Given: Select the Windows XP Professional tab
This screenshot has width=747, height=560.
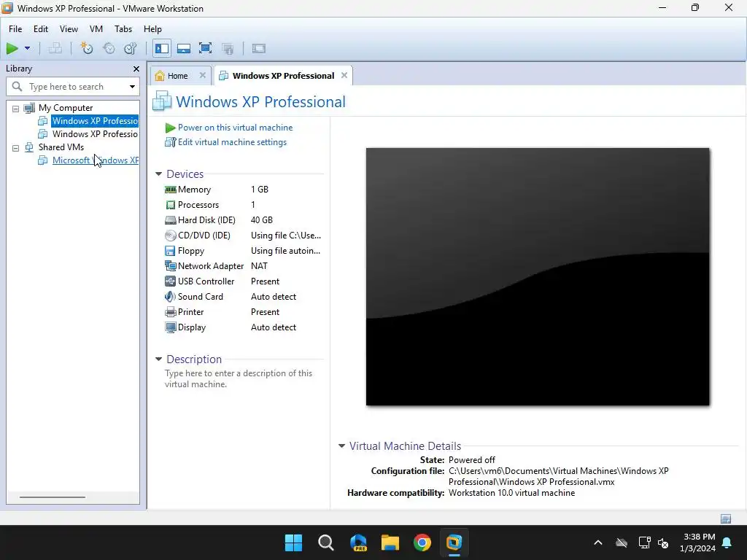Looking at the screenshot, I should [284, 76].
